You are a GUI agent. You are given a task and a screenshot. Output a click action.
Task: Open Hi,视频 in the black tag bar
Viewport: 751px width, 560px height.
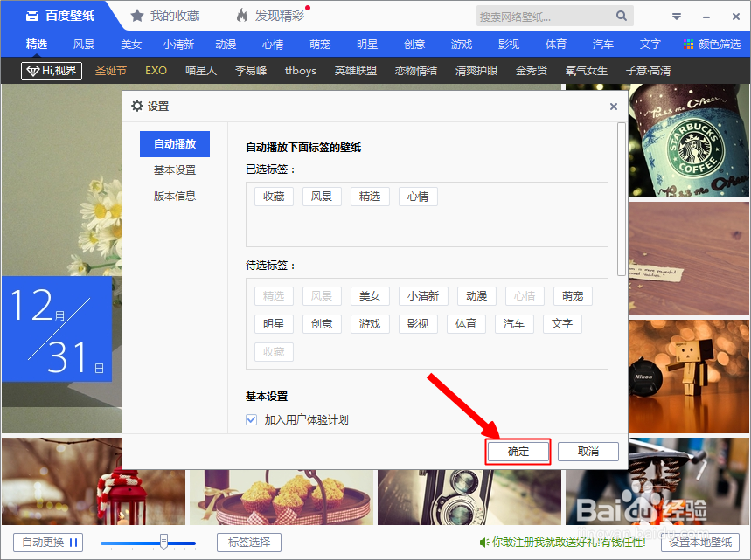(50, 71)
